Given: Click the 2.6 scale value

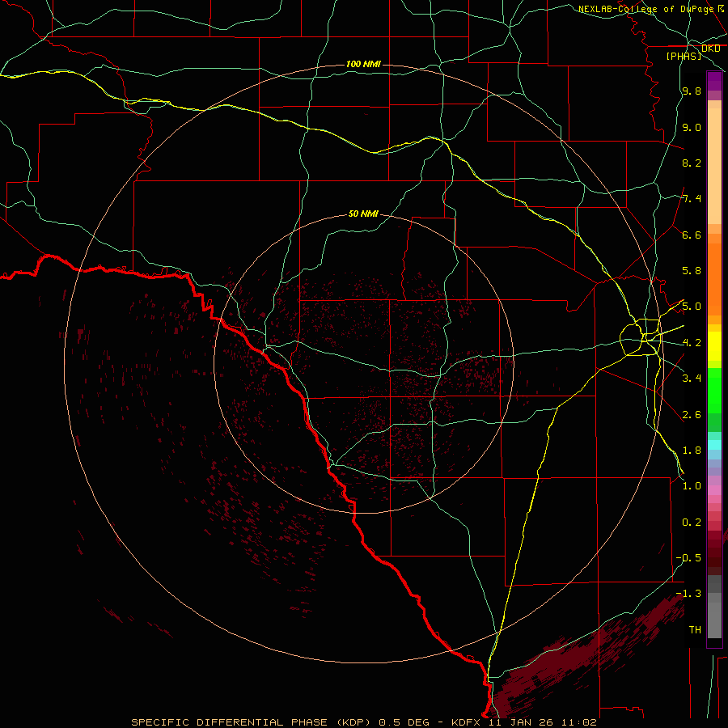Looking at the screenshot, I should [692, 415].
